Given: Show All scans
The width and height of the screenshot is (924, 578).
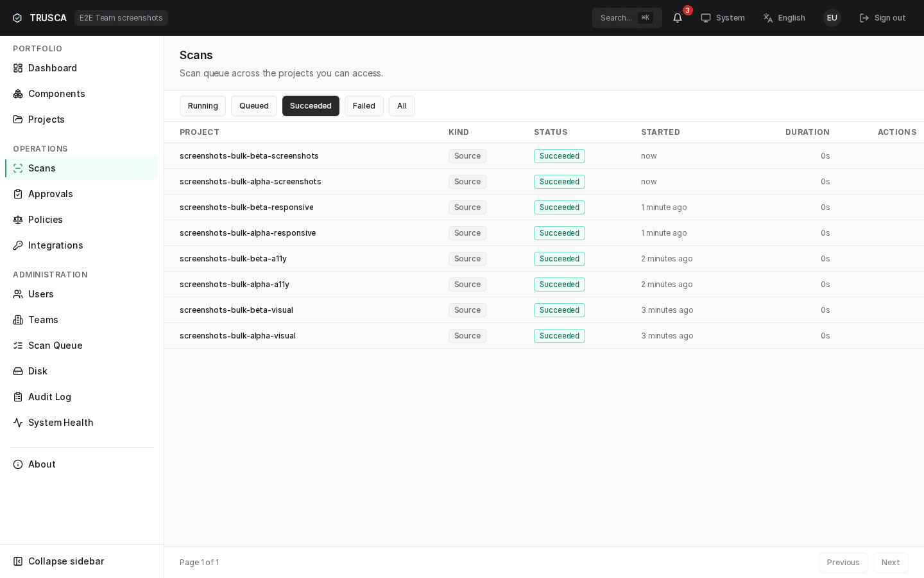Looking at the screenshot, I should click(x=402, y=106).
